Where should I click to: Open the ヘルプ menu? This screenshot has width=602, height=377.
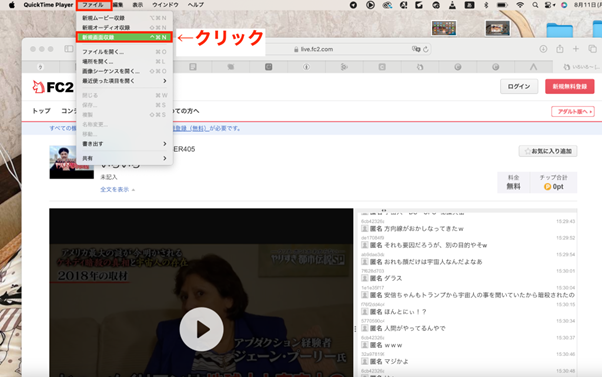[x=195, y=5]
